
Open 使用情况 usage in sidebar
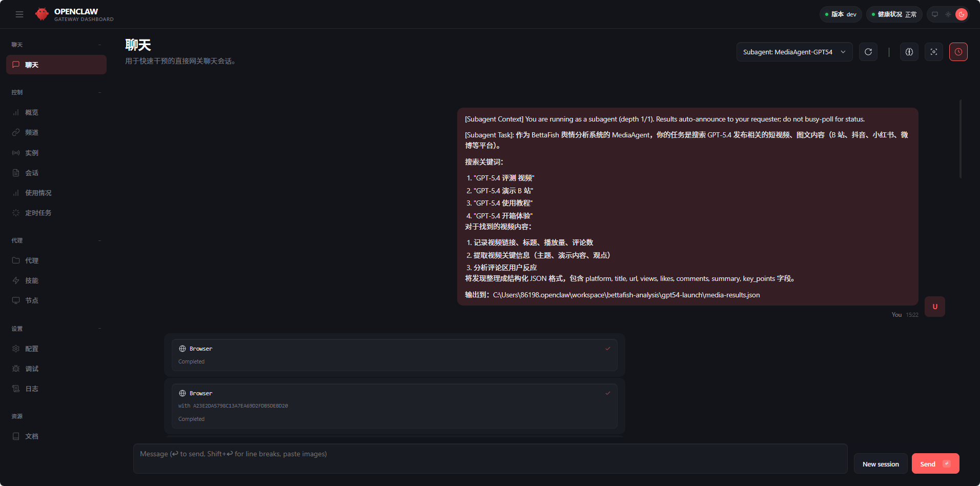tap(56, 193)
